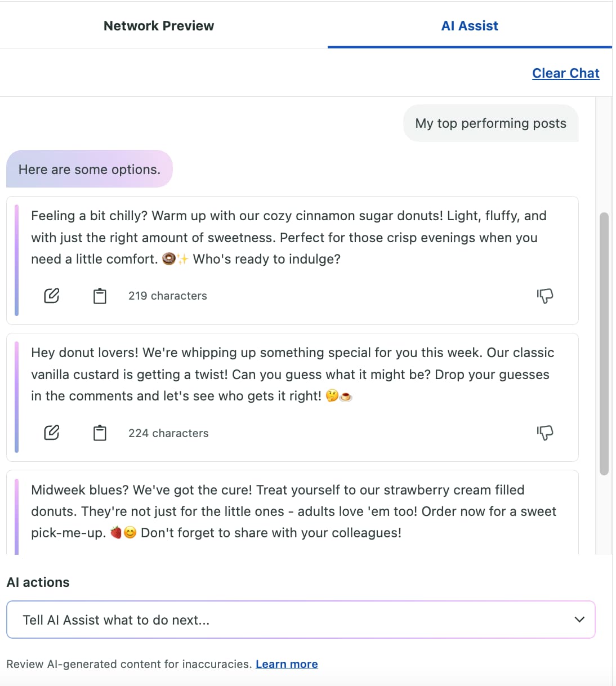
Task: Click the edit icon on the vanilla custard post
Action: 51,433
